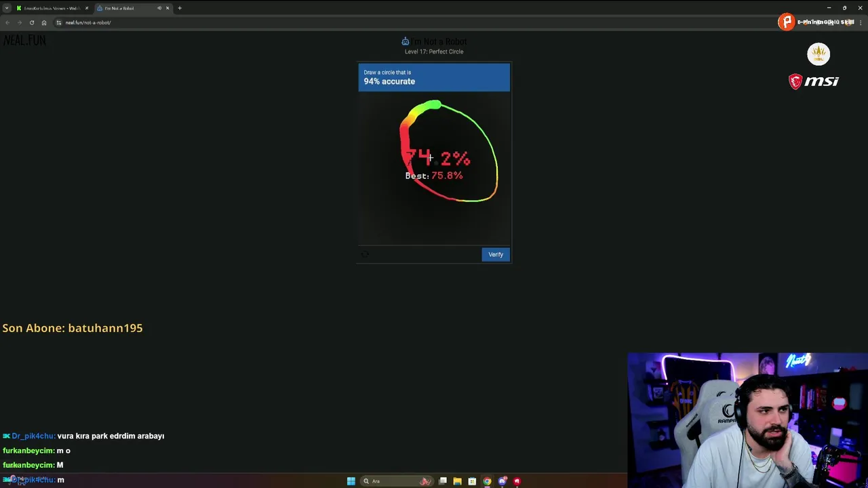Click furkanbeycim's 'm o' chat message

(37, 451)
